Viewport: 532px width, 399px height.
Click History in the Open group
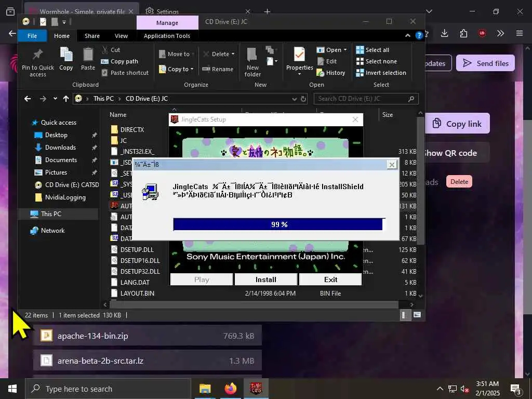(x=331, y=73)
